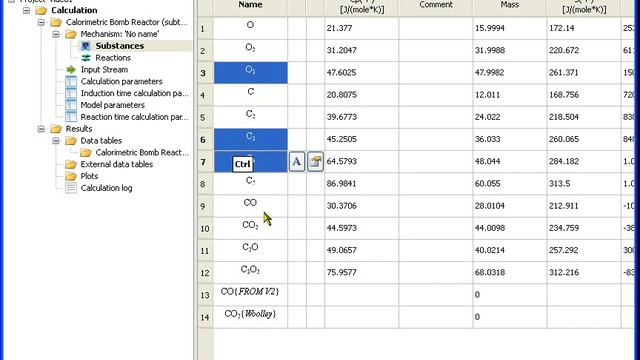Collapse the Data tables tree node

pos(56,141)
